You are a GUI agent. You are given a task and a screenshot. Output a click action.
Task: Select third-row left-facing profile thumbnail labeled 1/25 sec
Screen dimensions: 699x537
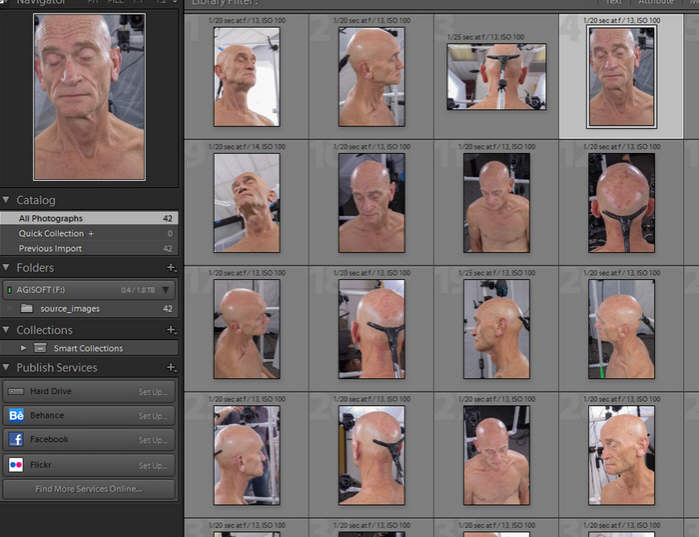496,329
